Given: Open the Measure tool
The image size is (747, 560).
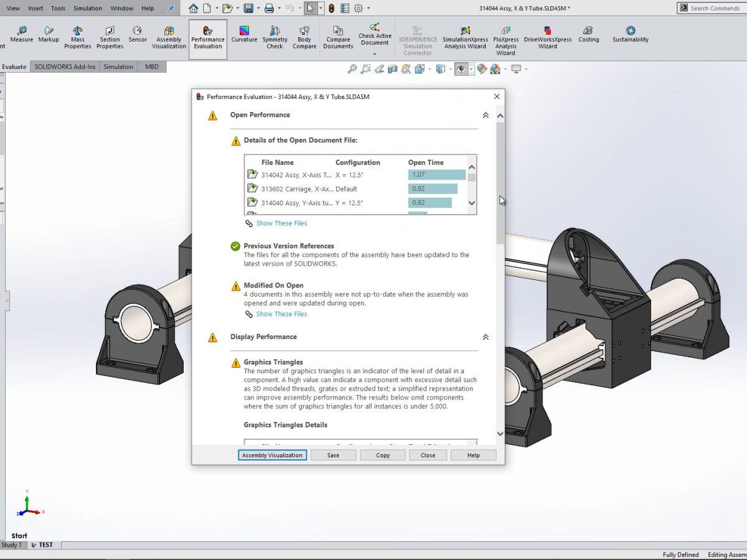Looking at the screenshot, I should [21, 34].
